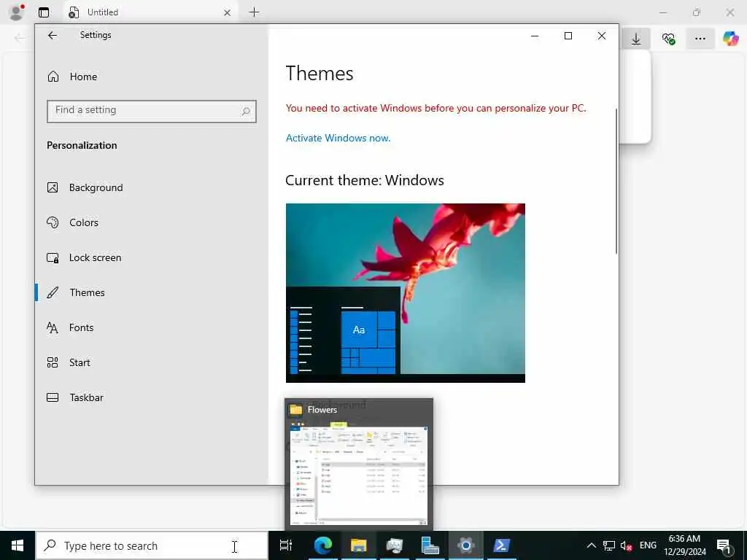Open a new Edge tab

tap(255, 12)
